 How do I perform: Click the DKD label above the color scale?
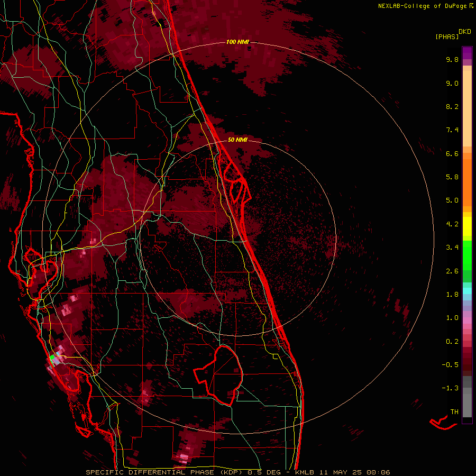pos(465,32)
